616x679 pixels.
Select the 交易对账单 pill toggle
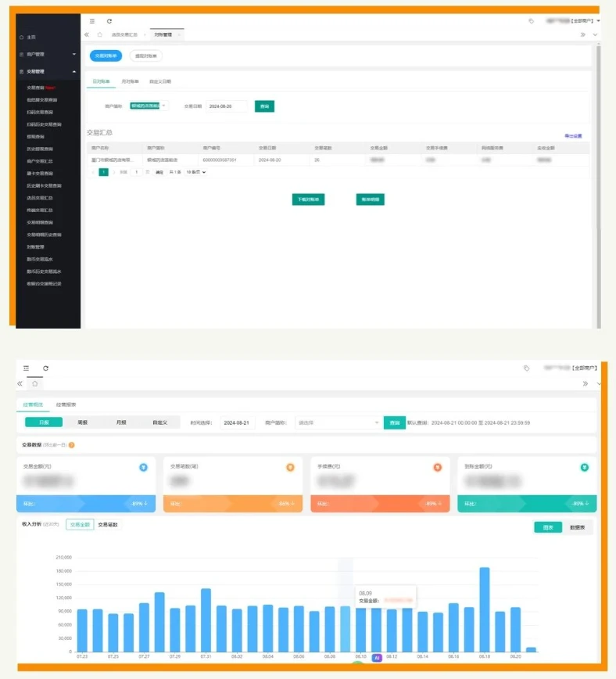(106, 56)
